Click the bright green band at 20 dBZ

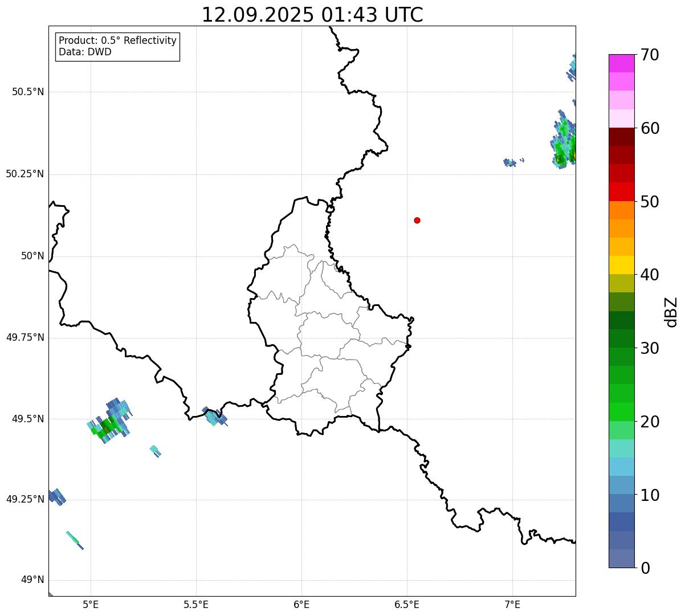[x=621, y=411]
